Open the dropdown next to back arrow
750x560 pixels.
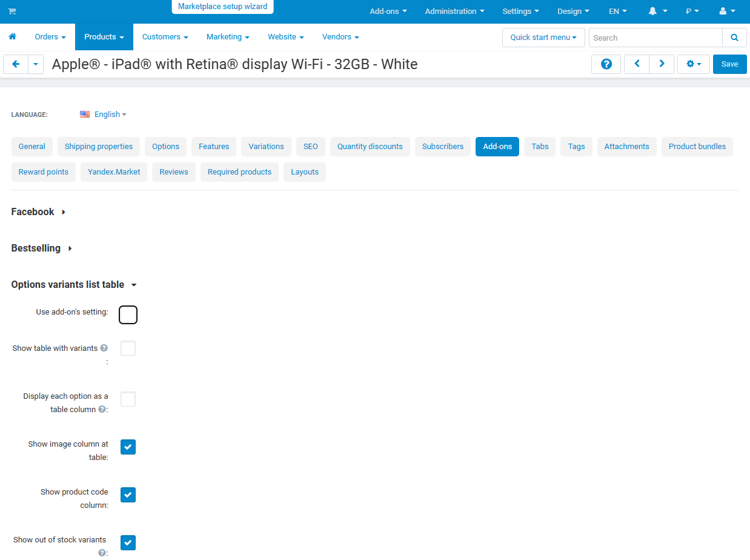[36, 64]
